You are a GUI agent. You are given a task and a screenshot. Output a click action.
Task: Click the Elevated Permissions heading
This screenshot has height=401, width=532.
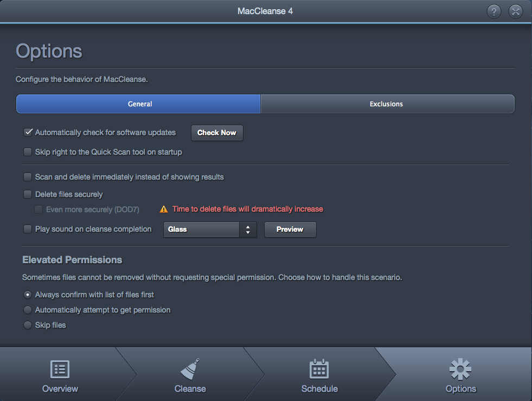pos(72,260)
